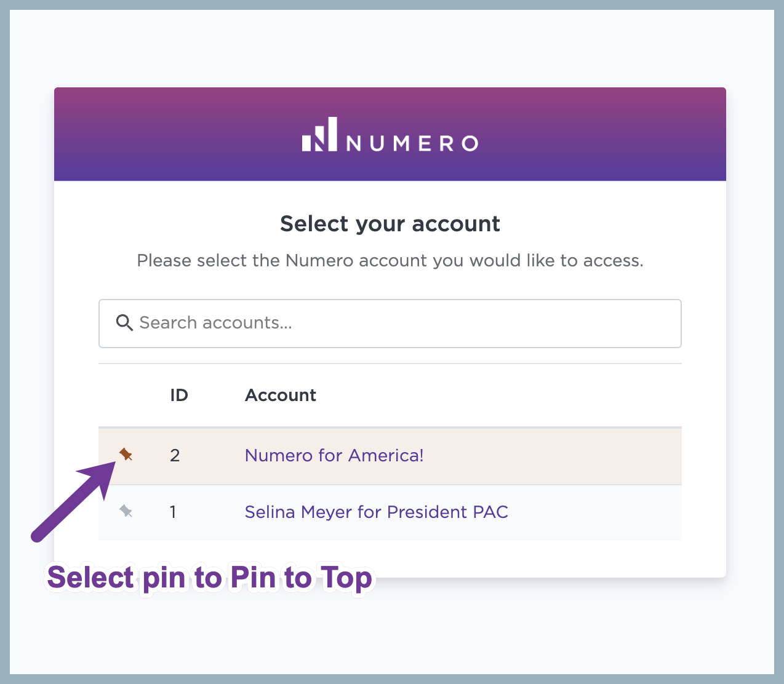Screen dimensions: 784x684
Task: Click the Account column header
Action: click(x=281, y=395)
